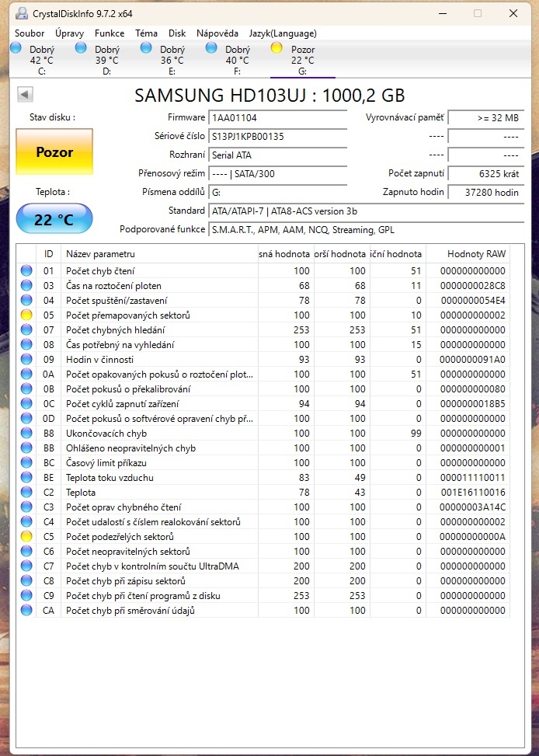Click the Počet zapnutí value 6325 krát

point(486,173)
